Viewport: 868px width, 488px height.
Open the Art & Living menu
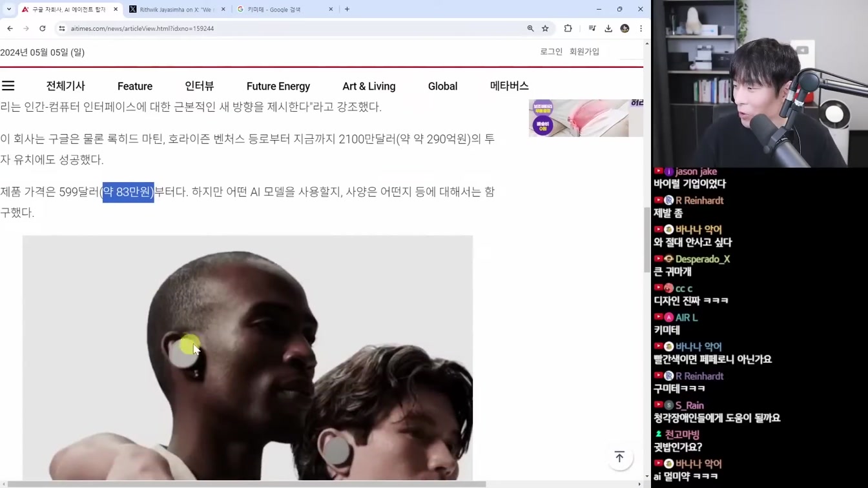coord(369,86)
